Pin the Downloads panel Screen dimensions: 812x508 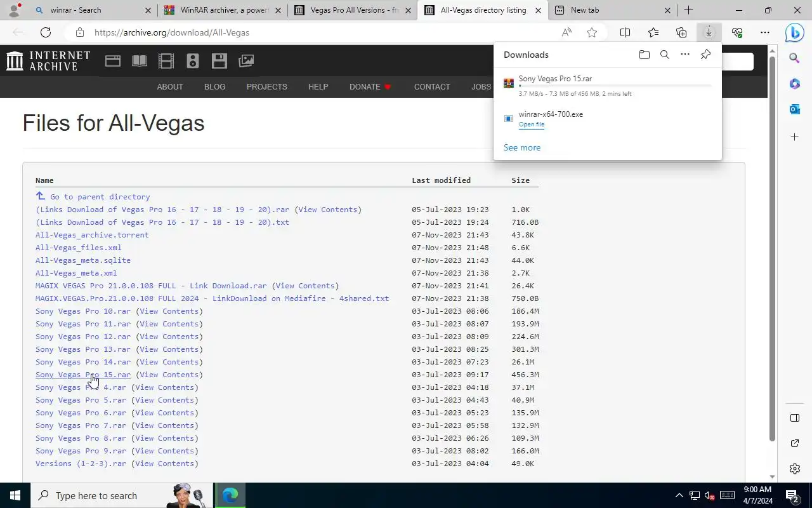(705, 55)
